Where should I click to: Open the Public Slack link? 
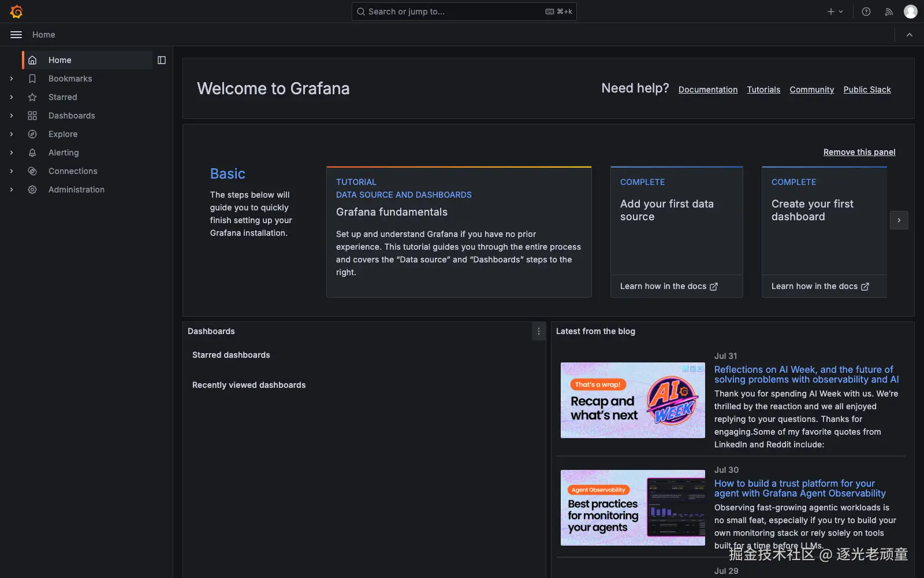click(x=867, y=90)
